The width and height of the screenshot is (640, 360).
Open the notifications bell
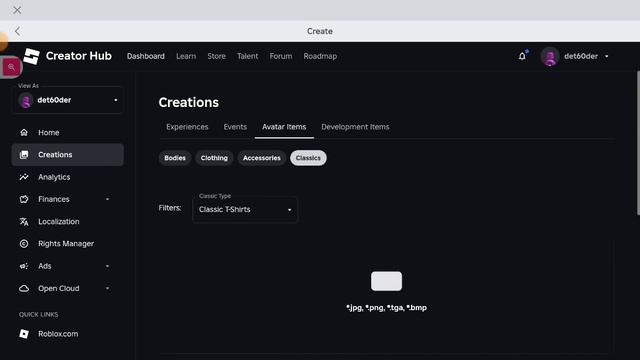[522, 56]
